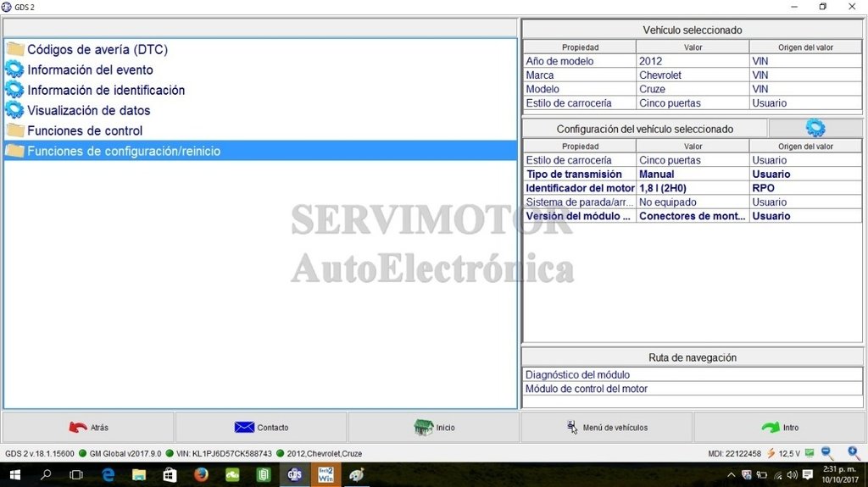This screenshot has width=868, height=487.
Task: Click the GDS 2 v.18.1.15600 version text
Action: tap(39, 453)
